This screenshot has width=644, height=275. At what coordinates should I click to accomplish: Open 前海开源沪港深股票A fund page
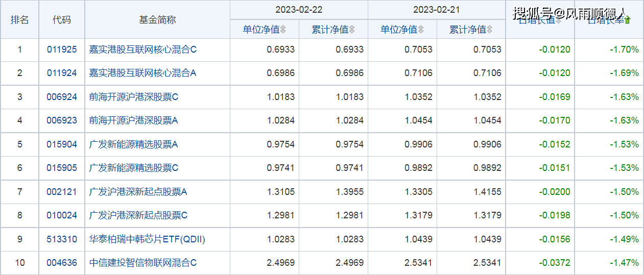(133, 120)
